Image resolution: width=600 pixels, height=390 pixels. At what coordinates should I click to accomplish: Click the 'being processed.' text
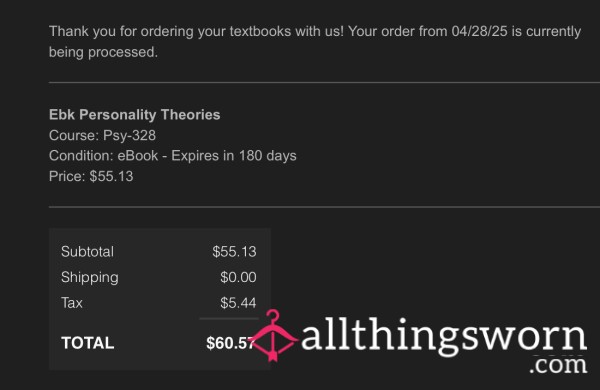pyautogui.click(x=103, y=52)
